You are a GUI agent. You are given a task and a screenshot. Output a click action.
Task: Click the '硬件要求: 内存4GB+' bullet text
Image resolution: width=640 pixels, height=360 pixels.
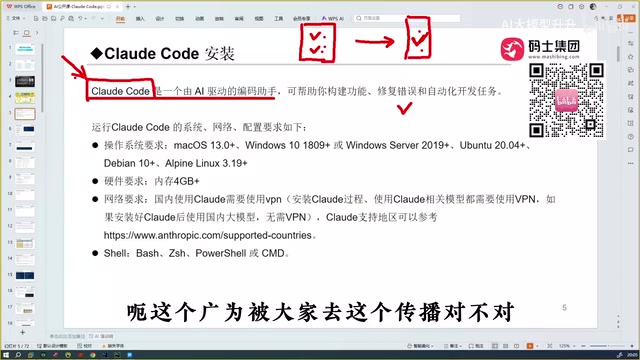click(151, 181)
